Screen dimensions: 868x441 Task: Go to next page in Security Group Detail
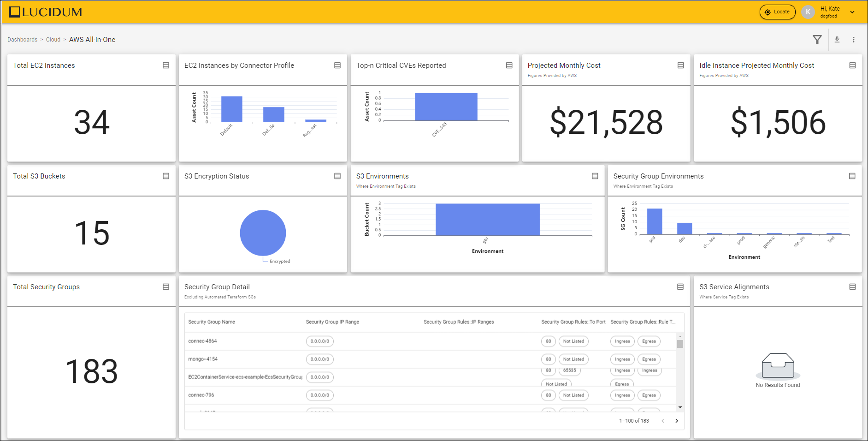tap(677, 421)
